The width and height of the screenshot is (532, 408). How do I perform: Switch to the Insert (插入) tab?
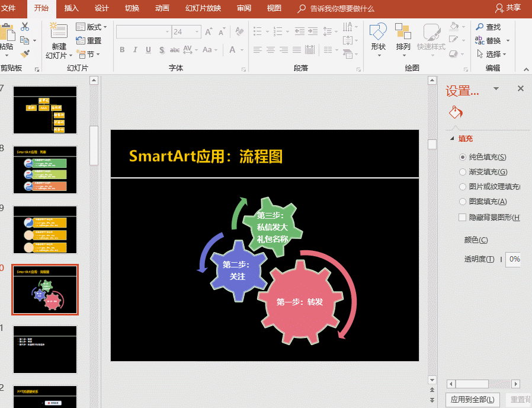click(71, 8)
